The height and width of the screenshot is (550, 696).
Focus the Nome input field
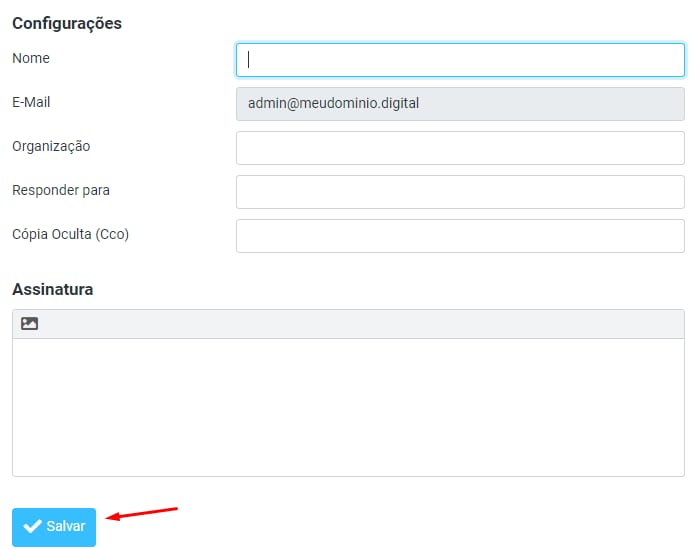460,60
